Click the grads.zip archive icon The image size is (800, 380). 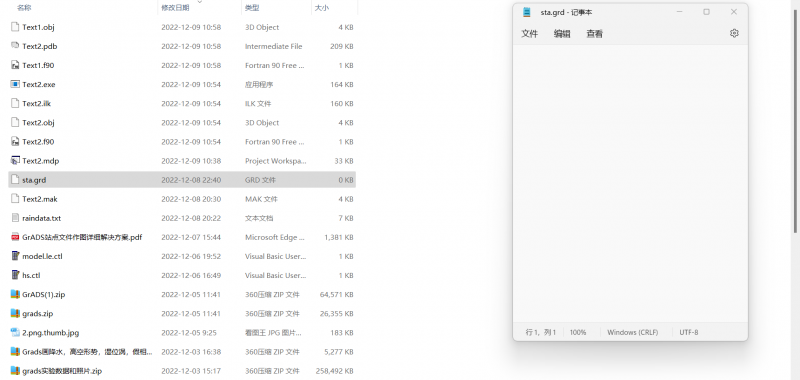(x=15, y=314)
